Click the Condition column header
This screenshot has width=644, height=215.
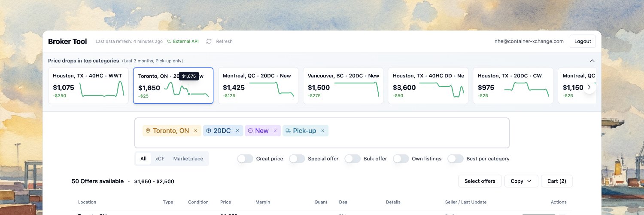tap(198, 202)
